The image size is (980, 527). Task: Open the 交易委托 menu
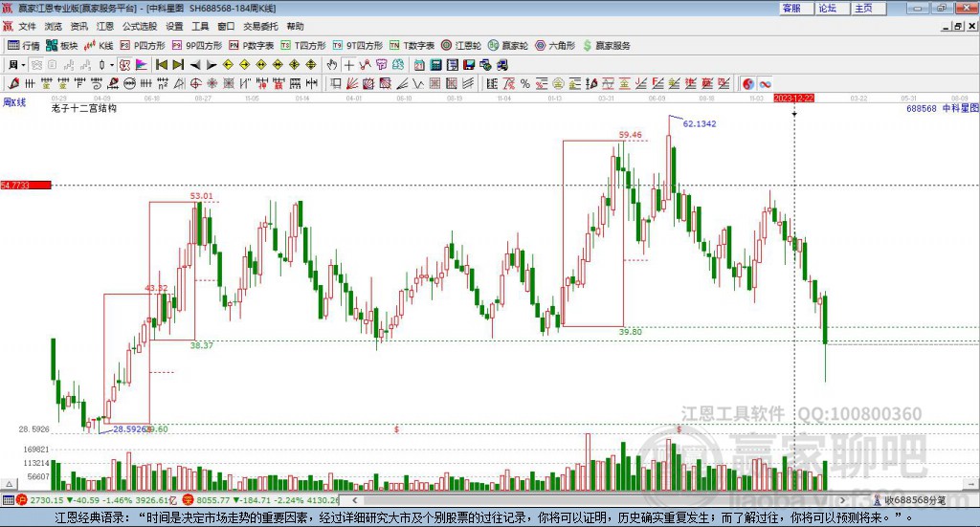(x=260, y=26)
